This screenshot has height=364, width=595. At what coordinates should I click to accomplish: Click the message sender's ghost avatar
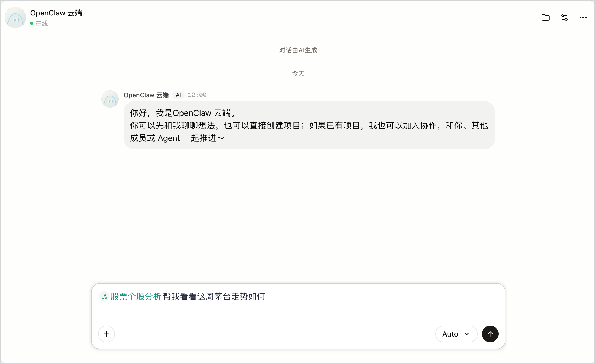[x=110, y=99]
